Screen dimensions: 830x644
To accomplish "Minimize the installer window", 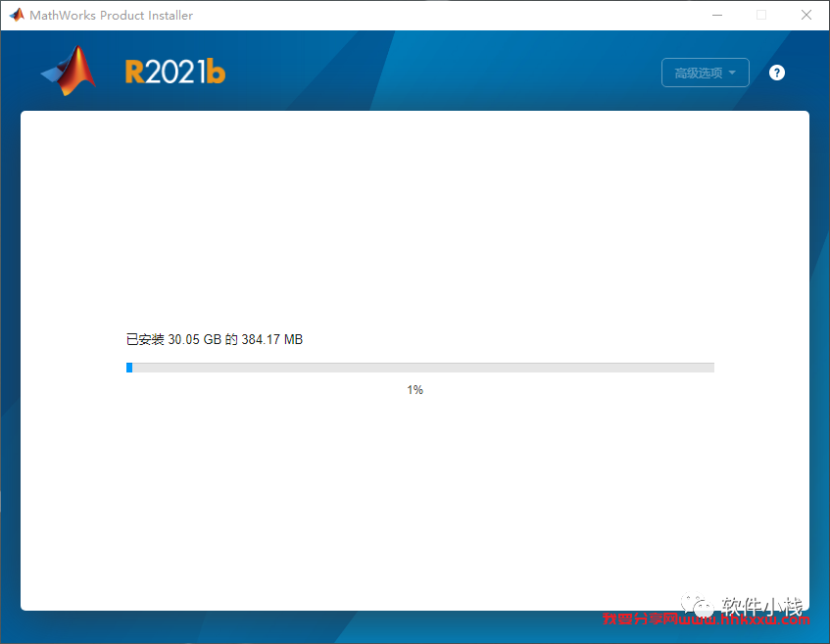I will pyautogui.click(x=717, y=15).
